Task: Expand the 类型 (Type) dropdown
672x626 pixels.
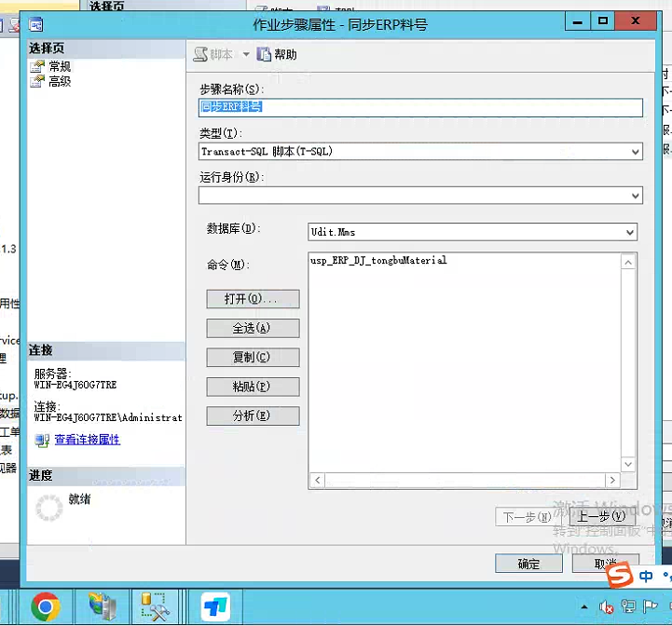Action: point(636,152)
